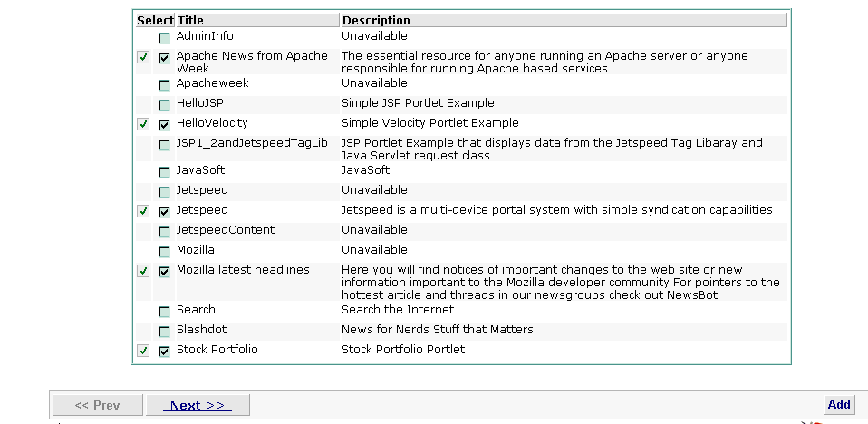The width and height of the screenshot is (868, 424).
Task: Tick the Slashdot portlet checkbox
Action: tap(164, 332)
